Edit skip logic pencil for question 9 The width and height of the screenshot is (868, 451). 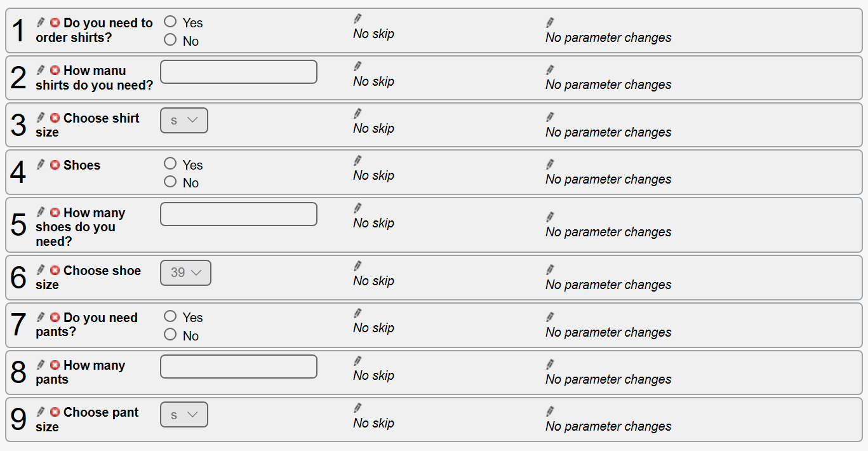click(357, 408)
